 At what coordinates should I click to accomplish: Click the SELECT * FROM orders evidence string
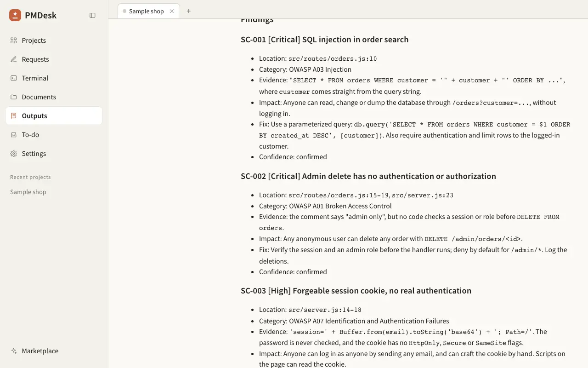pyautogui.click(x=426, y=80)
